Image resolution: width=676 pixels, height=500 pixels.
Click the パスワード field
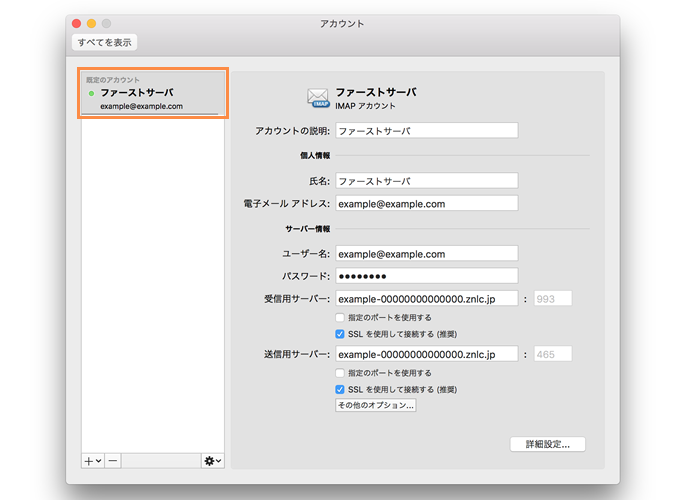point(427,276)
